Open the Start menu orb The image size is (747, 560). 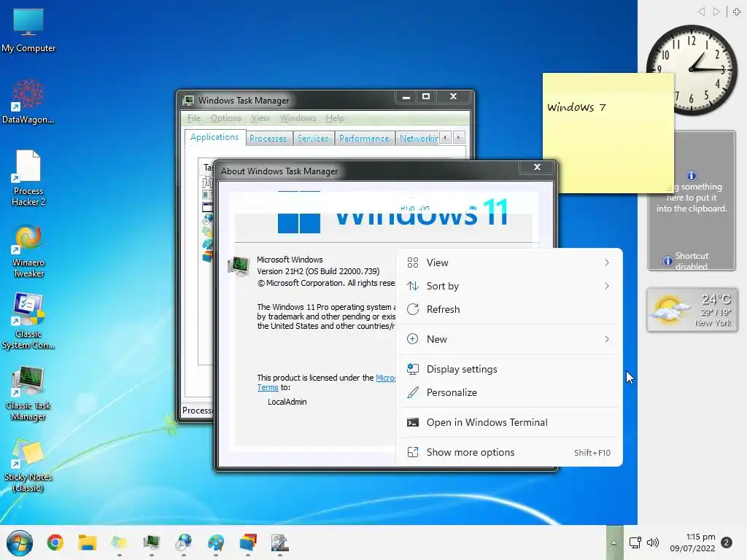coord(20,542)
